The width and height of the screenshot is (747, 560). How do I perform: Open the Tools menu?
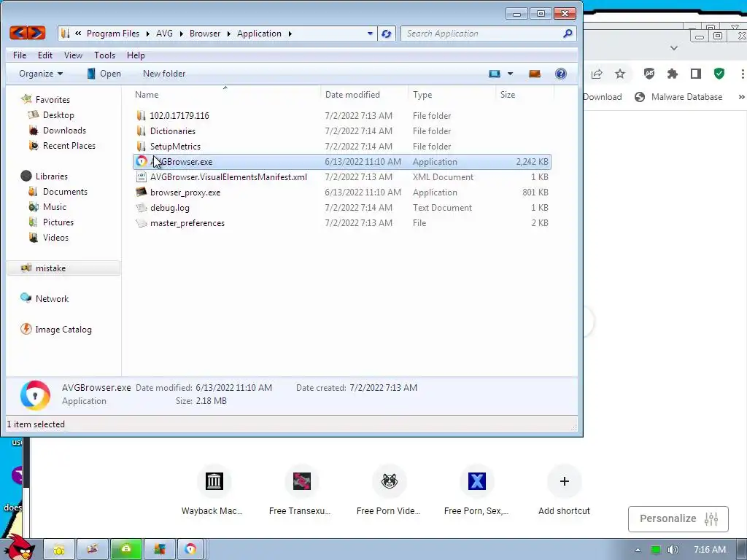[x=104, y=55]
